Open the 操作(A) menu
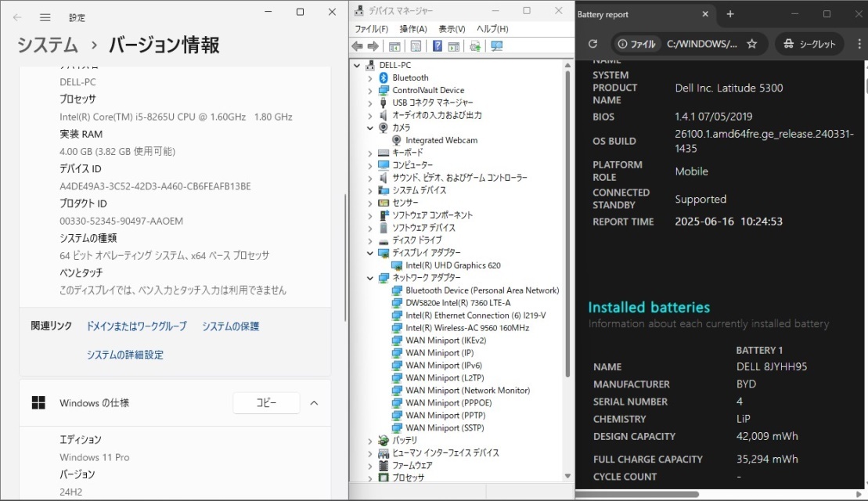Screen dimensions: 868x501 click(x=413, y=29)
